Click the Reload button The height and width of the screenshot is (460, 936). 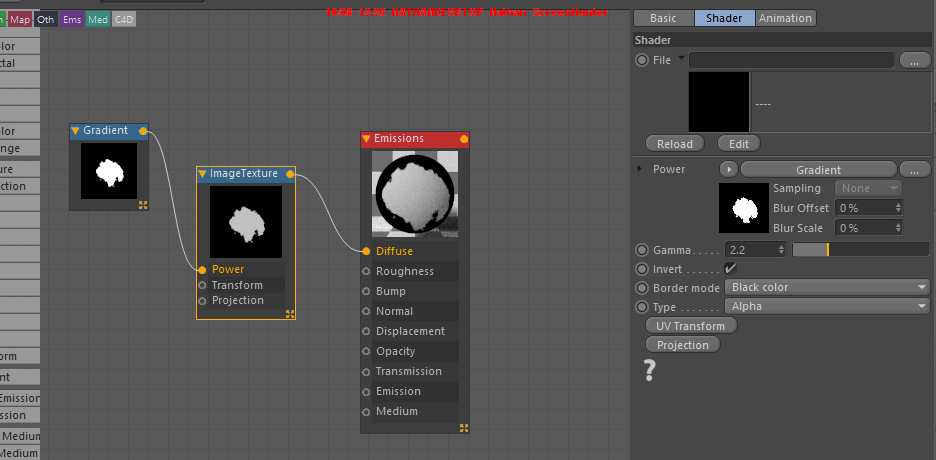click(675, 144)
